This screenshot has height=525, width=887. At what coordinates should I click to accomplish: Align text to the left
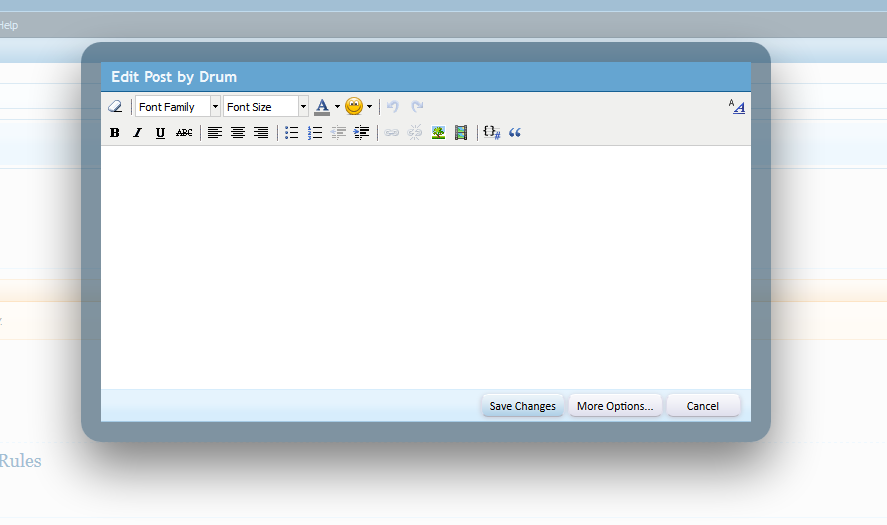coord(214,132)
